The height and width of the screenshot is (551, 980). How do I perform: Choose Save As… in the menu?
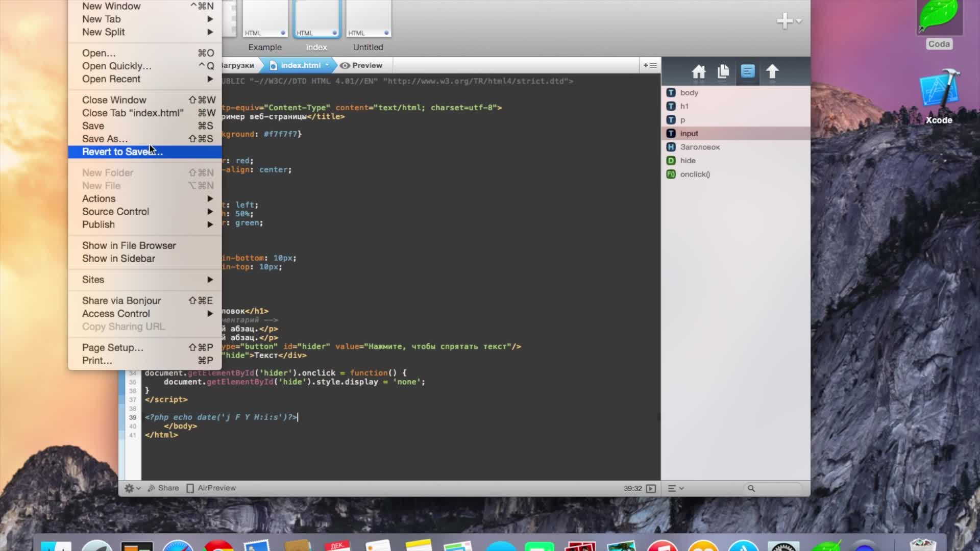click(x=145, y=139)
